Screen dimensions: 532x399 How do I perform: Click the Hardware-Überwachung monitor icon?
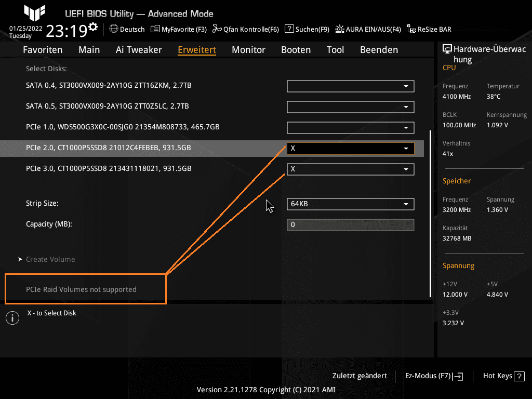(x=447, y=49)
